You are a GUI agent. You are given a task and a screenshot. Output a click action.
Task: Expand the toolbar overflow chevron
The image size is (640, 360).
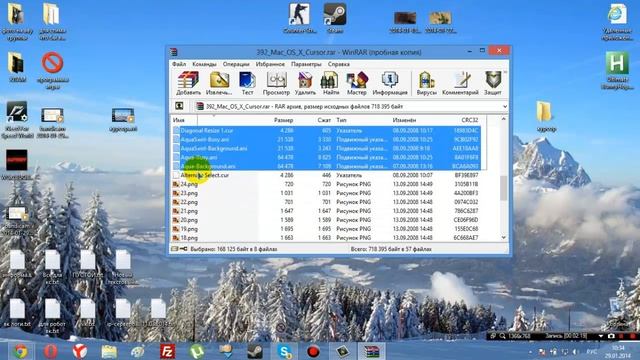click(x=505, y=73)
